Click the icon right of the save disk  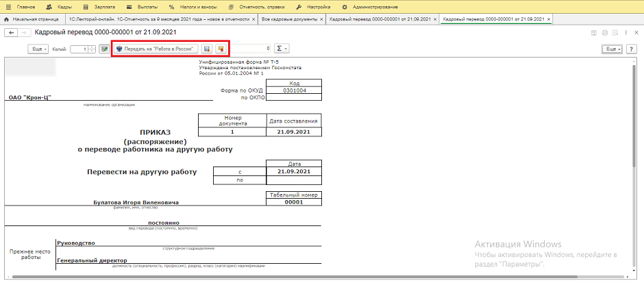(221, 49)
